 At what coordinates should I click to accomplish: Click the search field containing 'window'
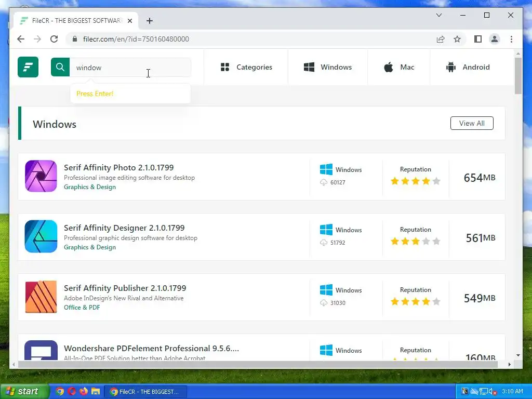pos(130,67)
